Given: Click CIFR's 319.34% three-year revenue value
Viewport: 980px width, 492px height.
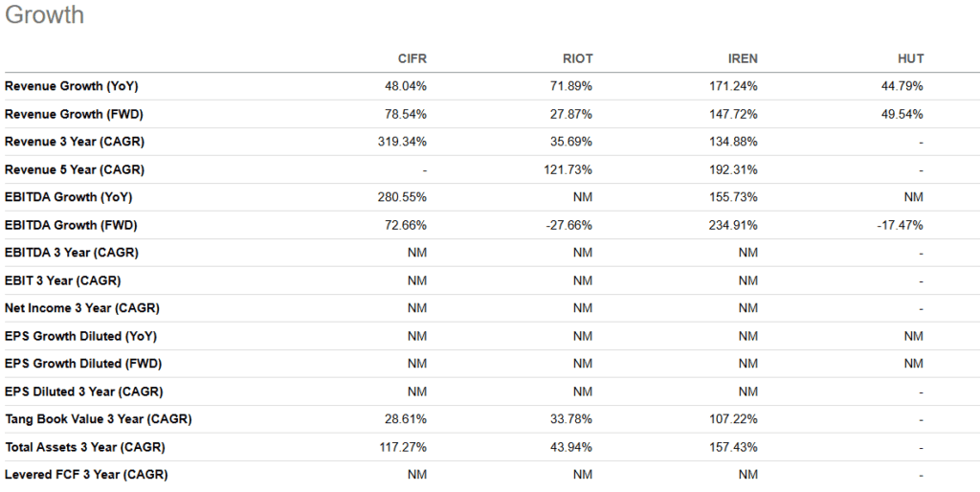Looking at the screenshot, I should point(404,142).
